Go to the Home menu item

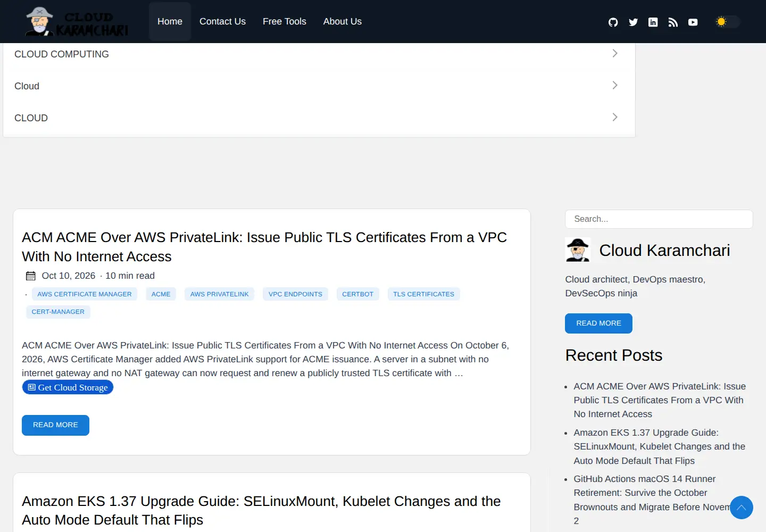pos(170,22)
